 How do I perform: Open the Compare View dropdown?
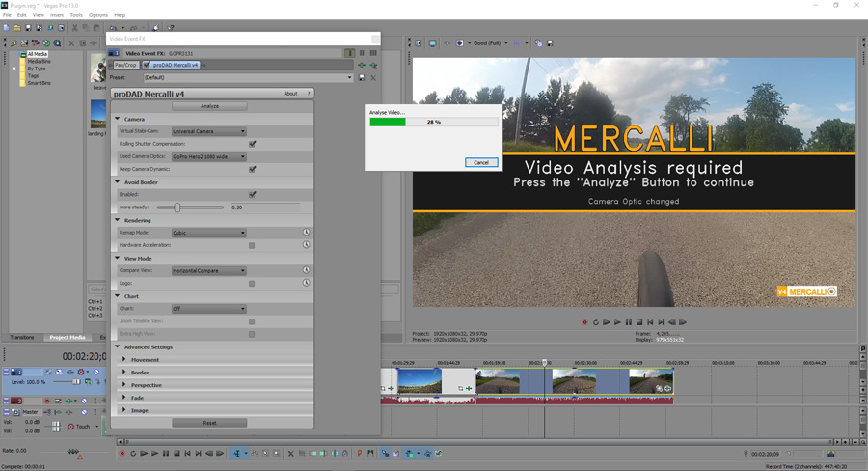tap(208, 271)
